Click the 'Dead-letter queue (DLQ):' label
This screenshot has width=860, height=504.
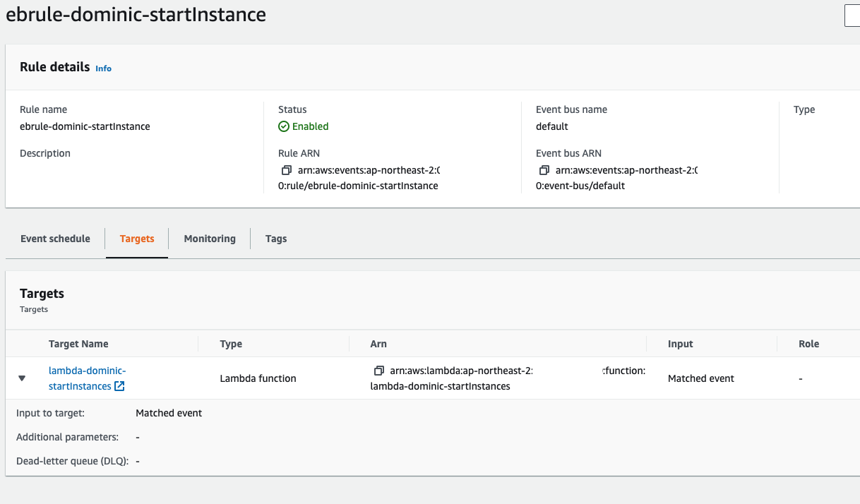pos(73,461)
